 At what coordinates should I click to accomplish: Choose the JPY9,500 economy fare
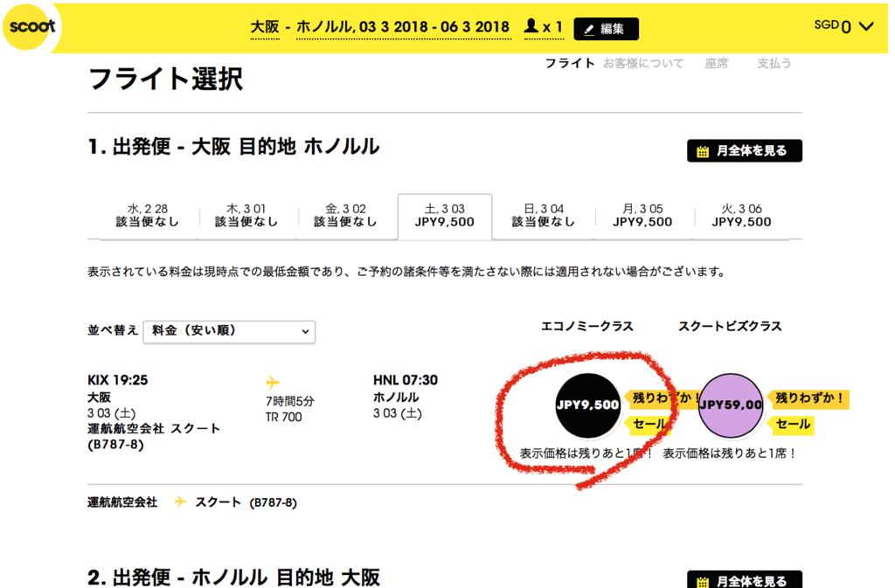tap(588, 405)
